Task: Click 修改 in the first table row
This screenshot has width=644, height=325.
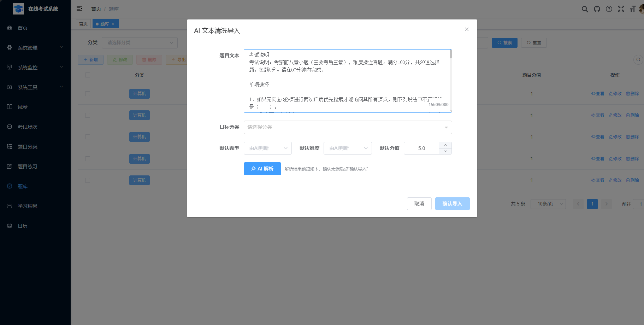Action: pos(615,94)
